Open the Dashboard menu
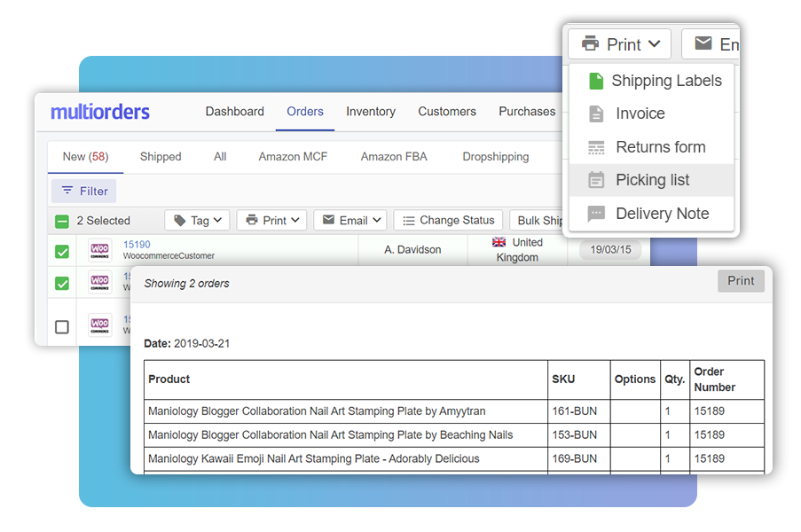 234,112
